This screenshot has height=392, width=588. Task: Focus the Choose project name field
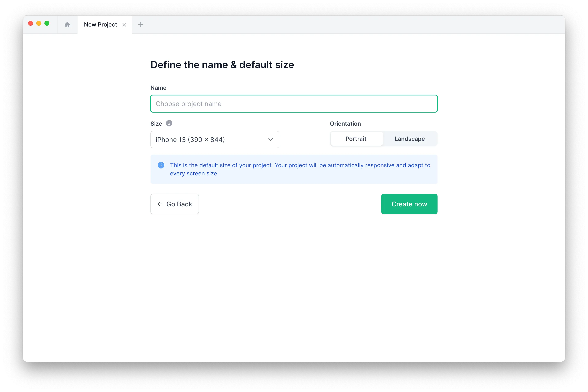pos(294,104)
